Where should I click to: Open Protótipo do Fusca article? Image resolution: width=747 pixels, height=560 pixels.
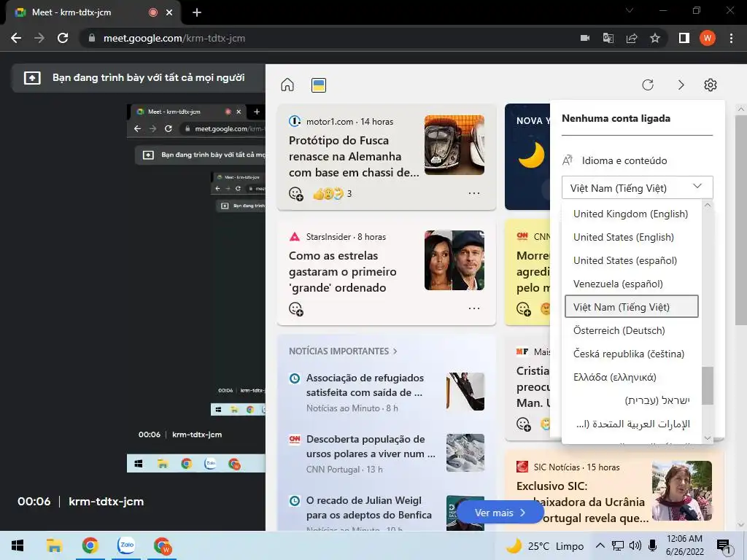click(x=354, y=156)
